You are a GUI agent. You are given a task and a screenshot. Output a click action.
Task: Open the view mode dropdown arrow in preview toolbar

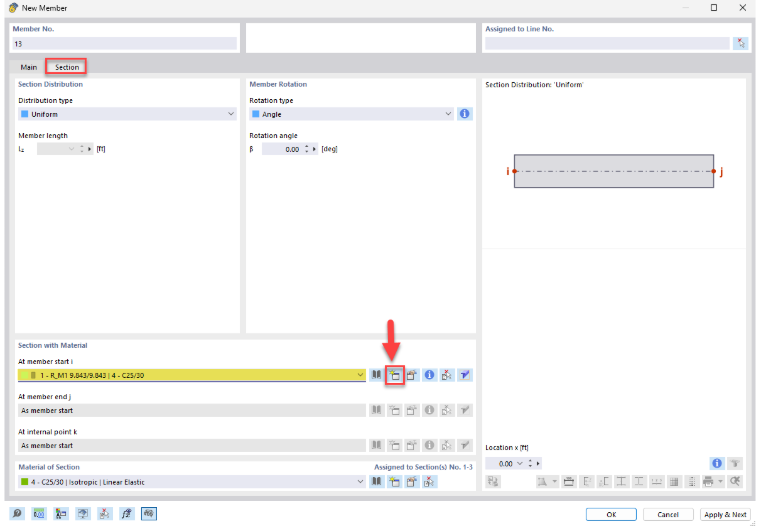[554, 481]
